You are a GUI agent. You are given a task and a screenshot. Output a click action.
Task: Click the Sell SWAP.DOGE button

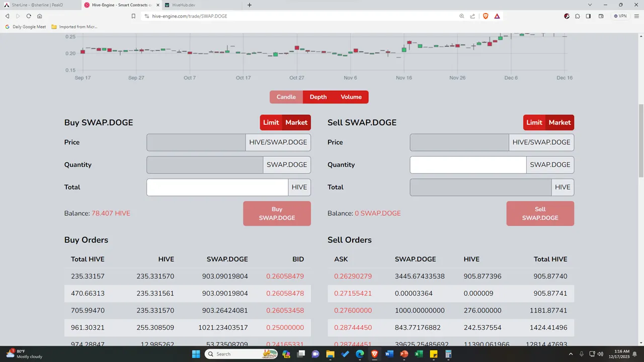click(x=540, y=214)
